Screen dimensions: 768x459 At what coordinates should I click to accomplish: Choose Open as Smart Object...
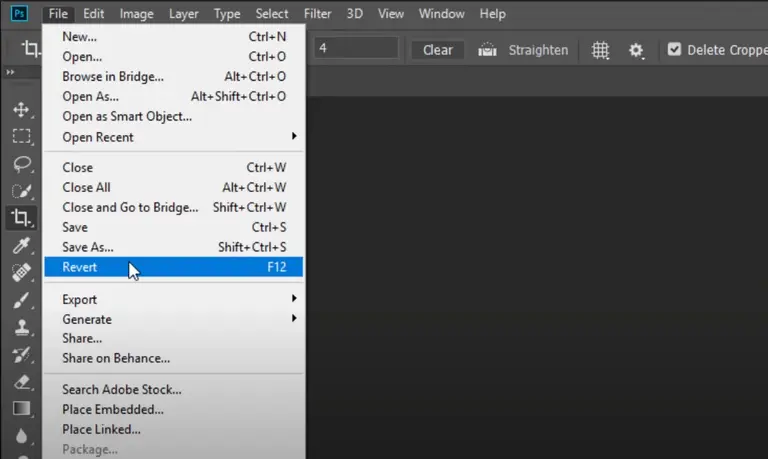173,117
